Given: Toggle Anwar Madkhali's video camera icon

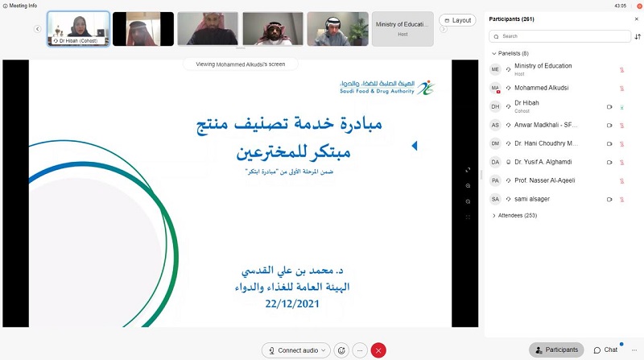Looking at the screenshot, I should (609, 125).
